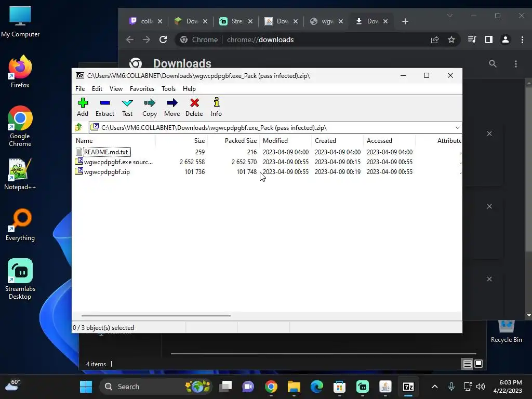This screenshot has height=399, width=532.
Task: Switch Explorer to large thumbnails view icon
Action: 478,364
